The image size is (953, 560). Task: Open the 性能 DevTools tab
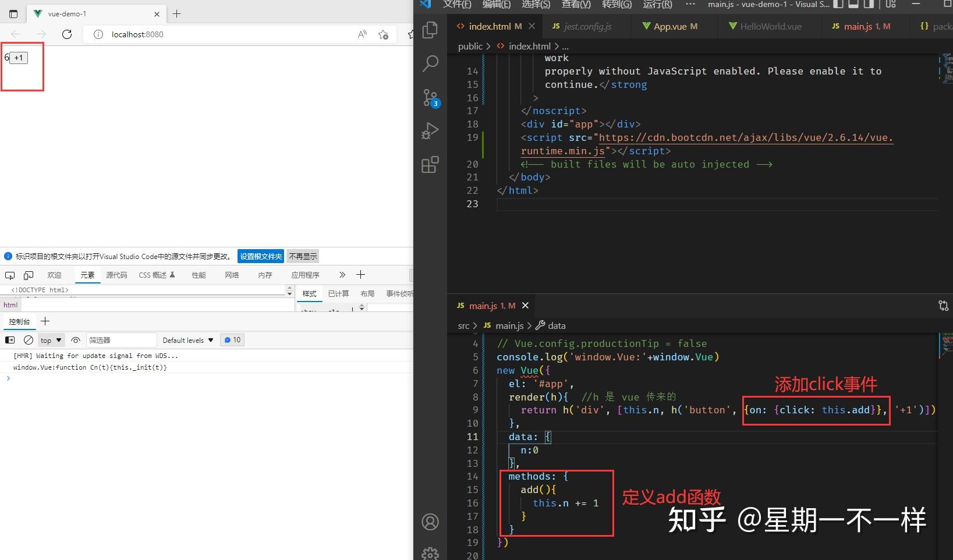[199, 275]
